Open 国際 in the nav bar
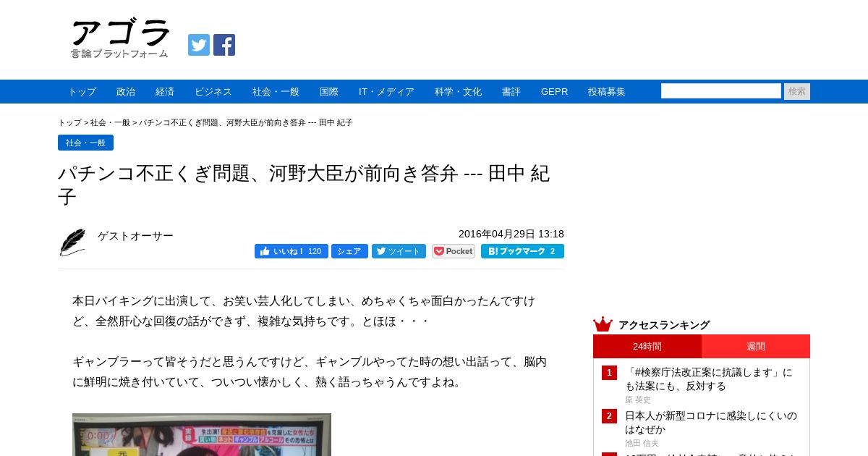Viewport: 868px width, 456px height. click(x=329, y=92)
